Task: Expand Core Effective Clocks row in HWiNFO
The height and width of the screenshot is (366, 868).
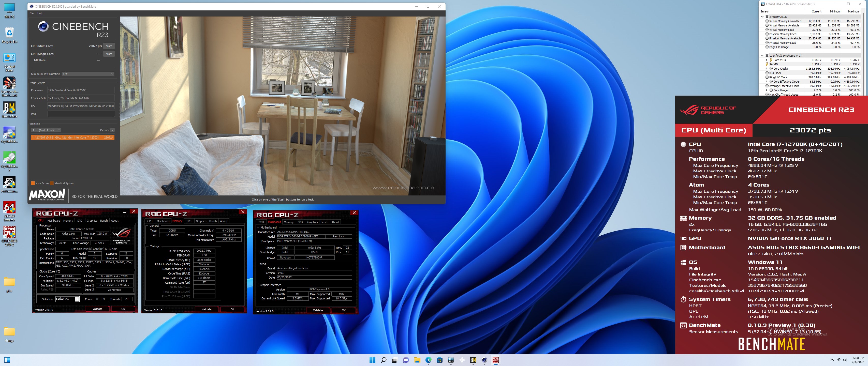Action: coord(767,82)
